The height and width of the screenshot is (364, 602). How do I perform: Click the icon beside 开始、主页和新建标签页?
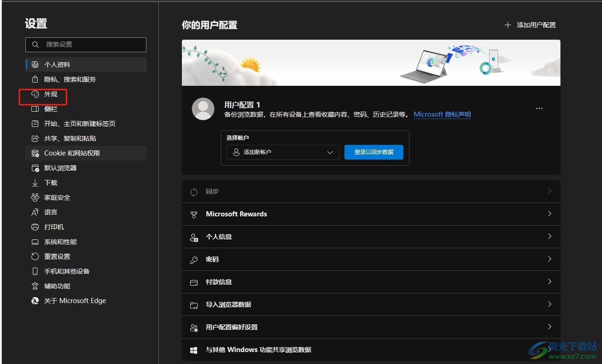35,124
